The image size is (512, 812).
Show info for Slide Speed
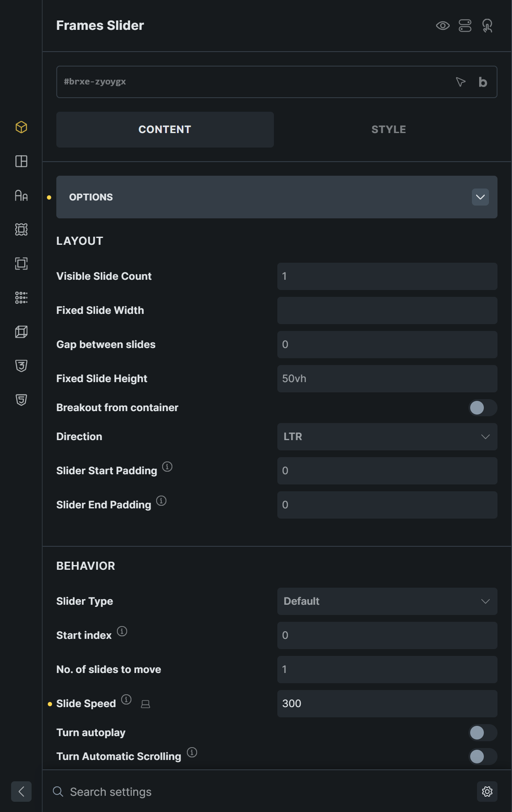(126, 699)
